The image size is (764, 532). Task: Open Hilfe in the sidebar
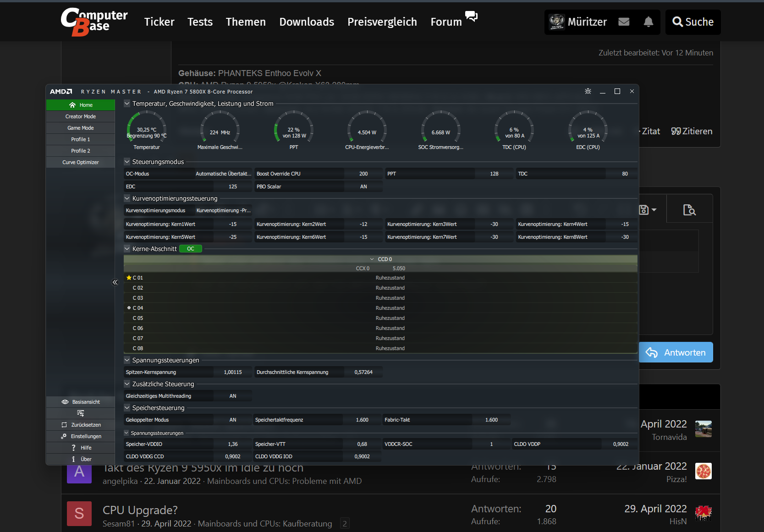81,448
